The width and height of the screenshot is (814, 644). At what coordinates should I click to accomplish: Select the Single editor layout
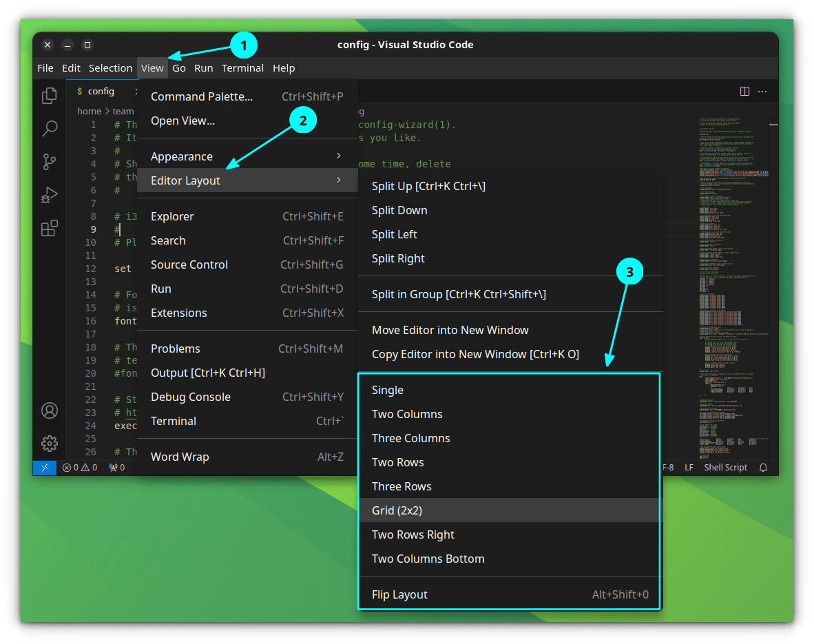pyautogui.click(x=509, y=390)
